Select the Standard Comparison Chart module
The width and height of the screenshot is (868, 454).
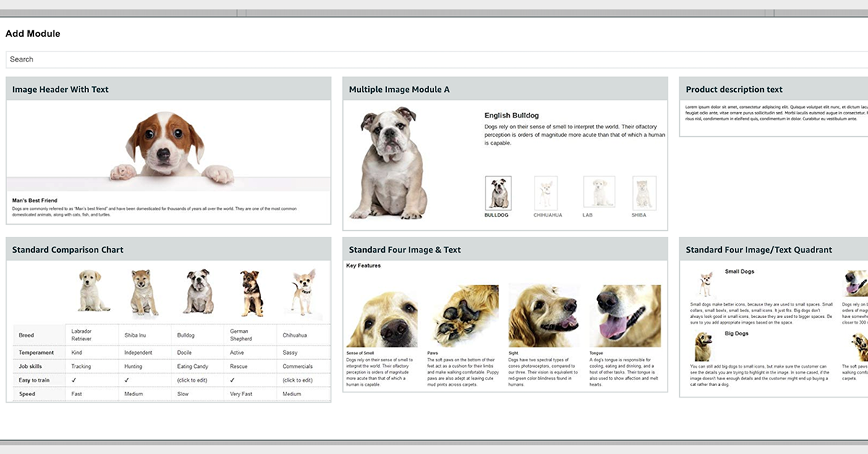(x=68, y=250)
